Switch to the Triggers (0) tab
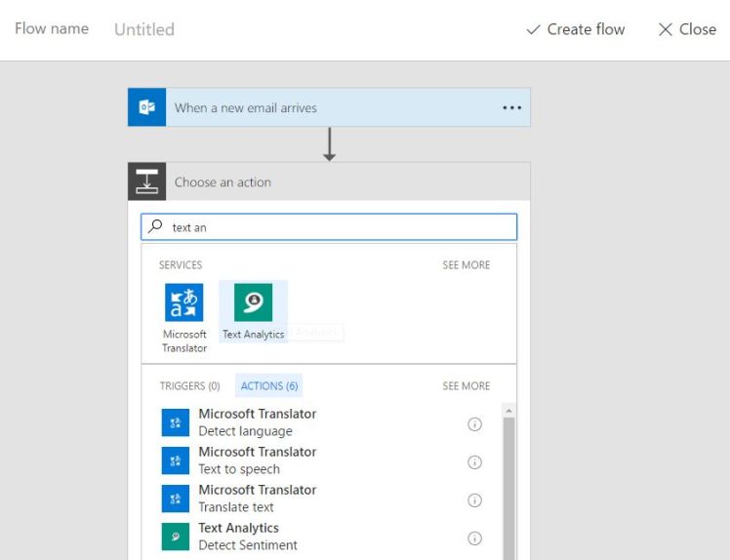The image size is (730, 560). coord(189,386)
